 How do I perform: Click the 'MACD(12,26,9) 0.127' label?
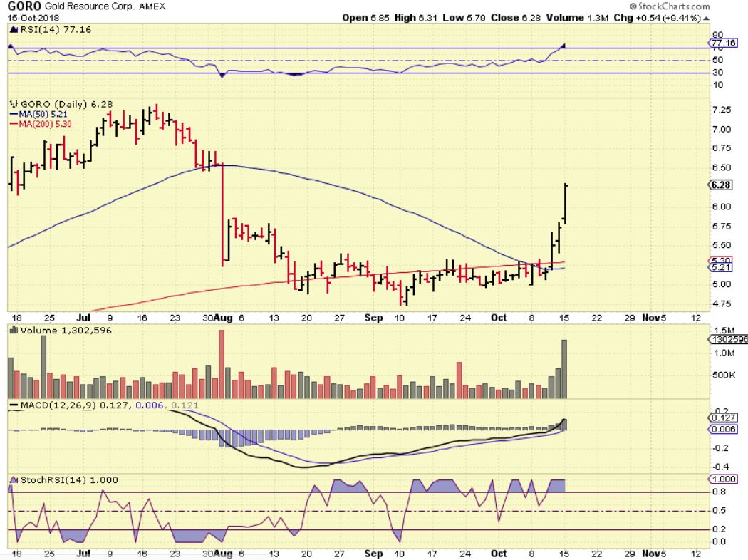point(74,405)
